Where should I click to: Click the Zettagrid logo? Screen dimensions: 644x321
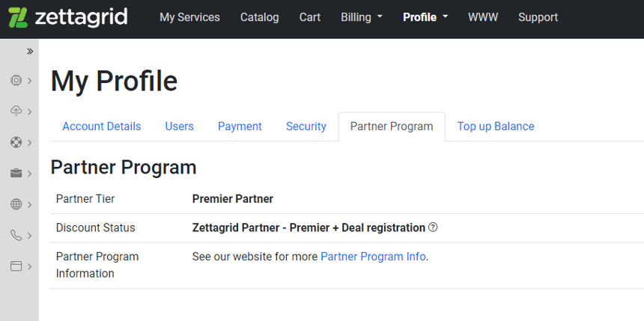67,17
